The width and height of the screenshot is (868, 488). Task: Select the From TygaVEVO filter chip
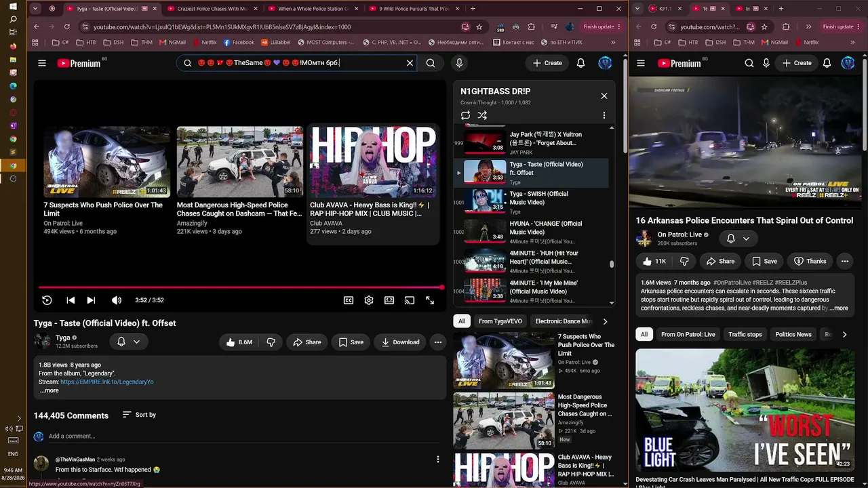pyautogui.click(x=500, y=321)
